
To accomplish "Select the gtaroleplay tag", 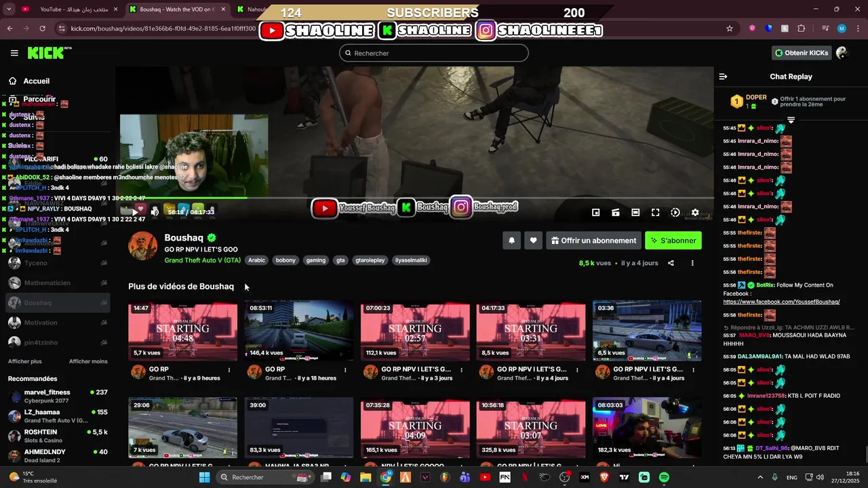I will tap(370, 260).
